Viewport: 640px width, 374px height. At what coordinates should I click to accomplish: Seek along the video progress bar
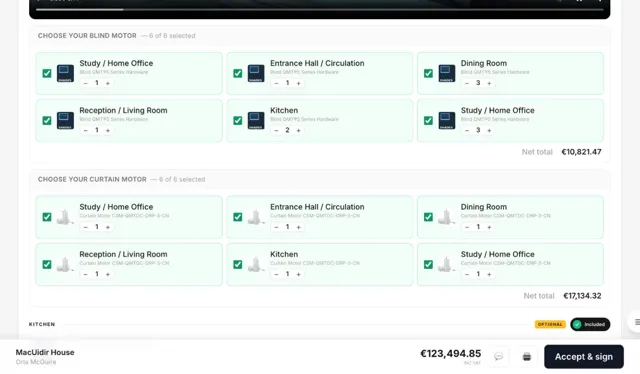320,9
